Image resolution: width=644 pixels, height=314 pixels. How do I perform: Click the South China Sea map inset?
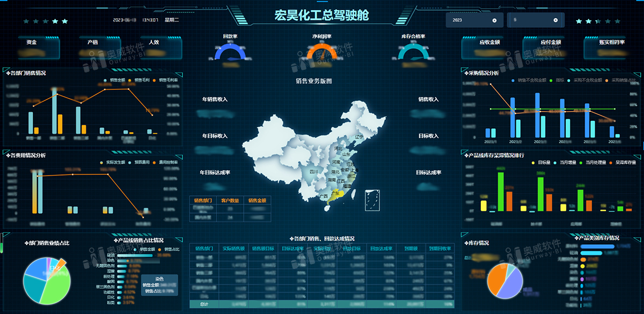[x=371, y=200]
